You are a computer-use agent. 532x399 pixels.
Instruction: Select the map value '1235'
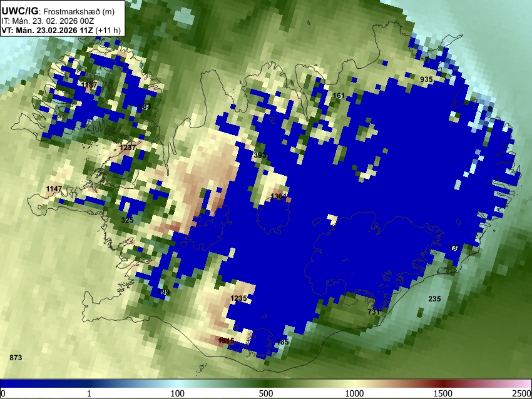coord(238,298)
